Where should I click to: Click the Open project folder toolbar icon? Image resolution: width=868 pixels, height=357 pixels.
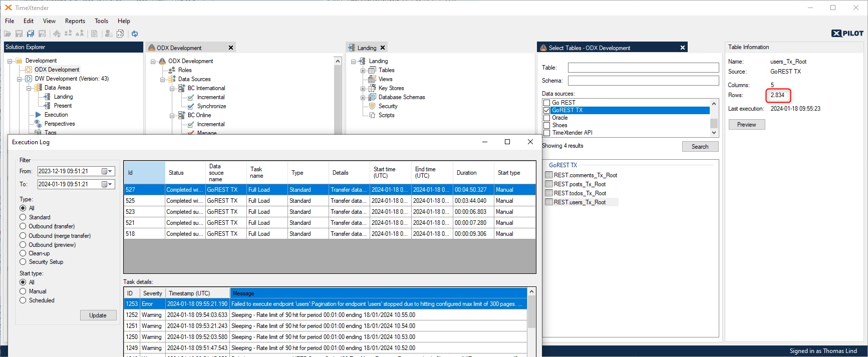tap(8, 34)
